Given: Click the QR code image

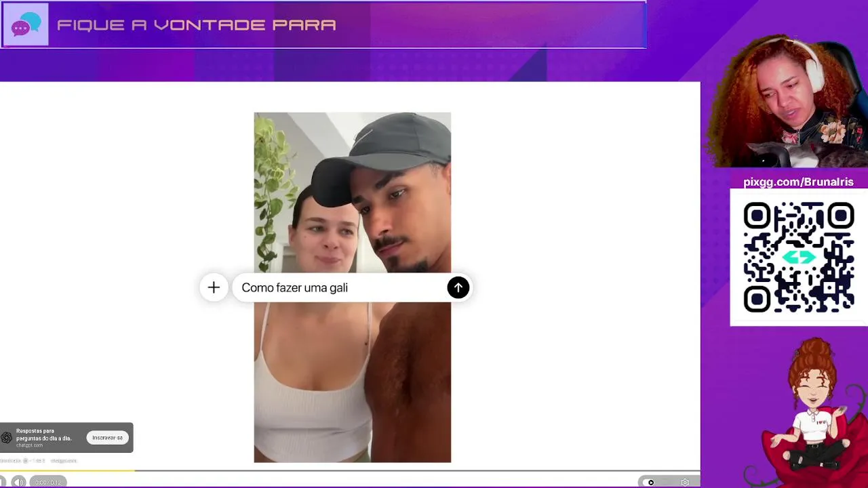Looking at the screenshot, I should click(x=799, y=258).
